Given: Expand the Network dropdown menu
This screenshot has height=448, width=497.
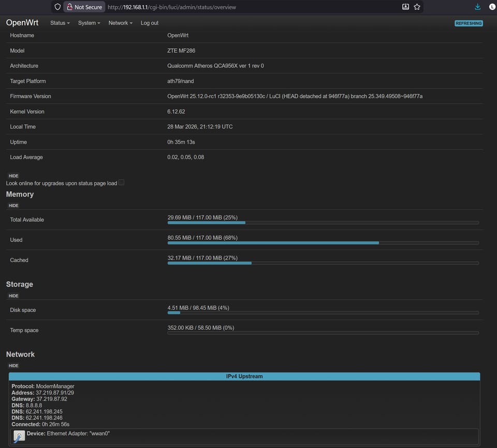Looking at the screenshot, I should click(x=120, y=23).
